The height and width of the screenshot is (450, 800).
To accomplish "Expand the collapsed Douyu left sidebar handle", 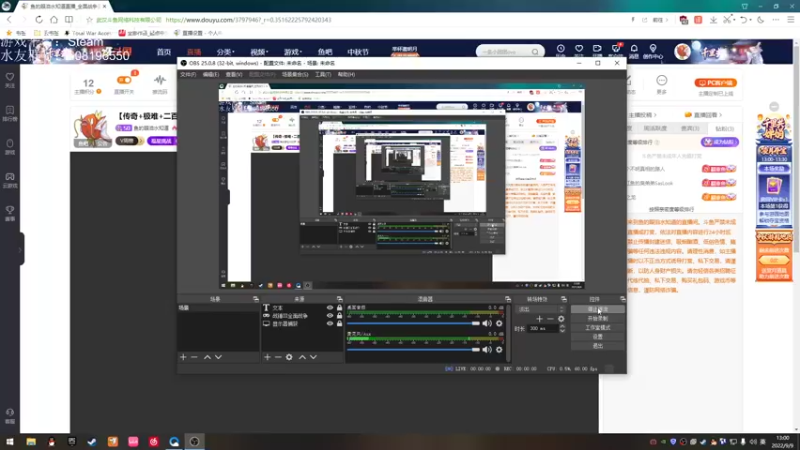I will 20,249.
